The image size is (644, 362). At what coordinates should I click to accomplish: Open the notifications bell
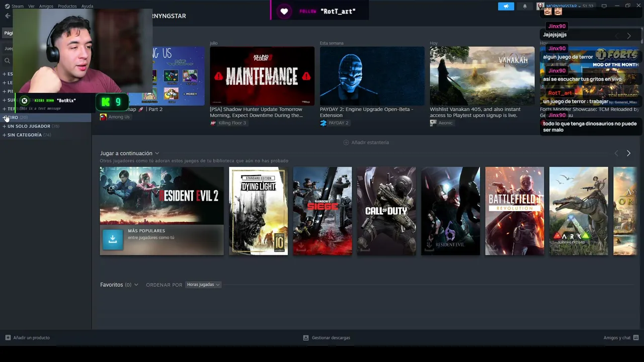pyautogui.click(x=525, y=6)
